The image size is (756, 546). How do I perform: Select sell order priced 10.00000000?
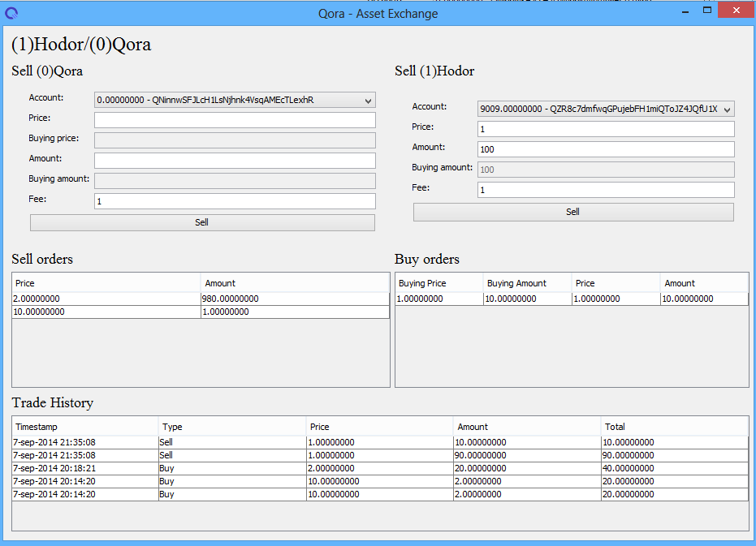click(x=106, y=312)
